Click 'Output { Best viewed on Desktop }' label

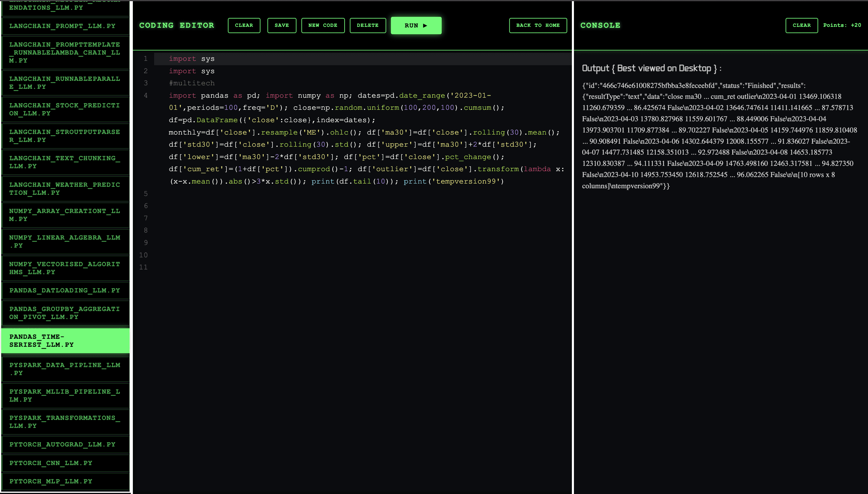pos(652,68)
